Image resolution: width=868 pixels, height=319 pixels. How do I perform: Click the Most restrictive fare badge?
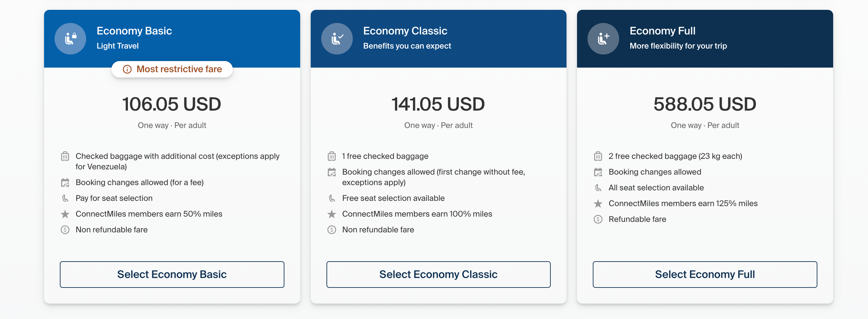172,69
